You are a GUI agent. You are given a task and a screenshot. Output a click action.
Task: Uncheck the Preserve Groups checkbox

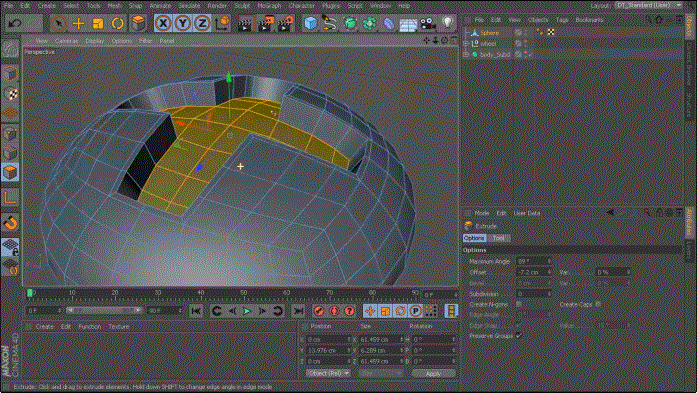[x=519, y=336]
